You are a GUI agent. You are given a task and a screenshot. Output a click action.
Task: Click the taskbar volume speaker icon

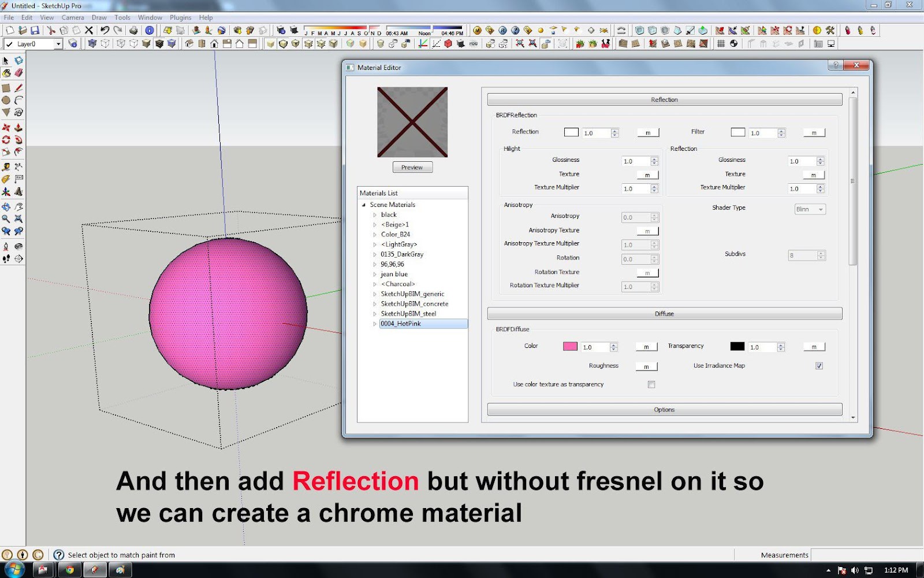pos(855,570)
